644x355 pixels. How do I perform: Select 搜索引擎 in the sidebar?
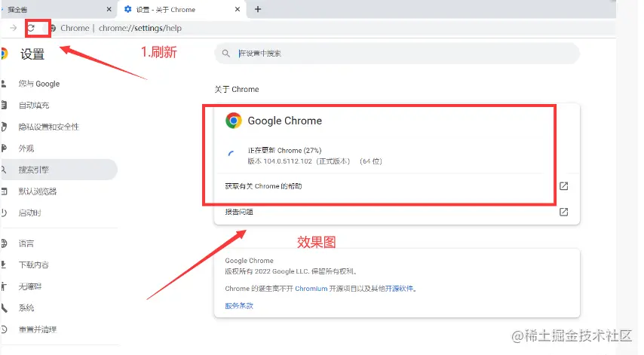(x=59, y=170)
